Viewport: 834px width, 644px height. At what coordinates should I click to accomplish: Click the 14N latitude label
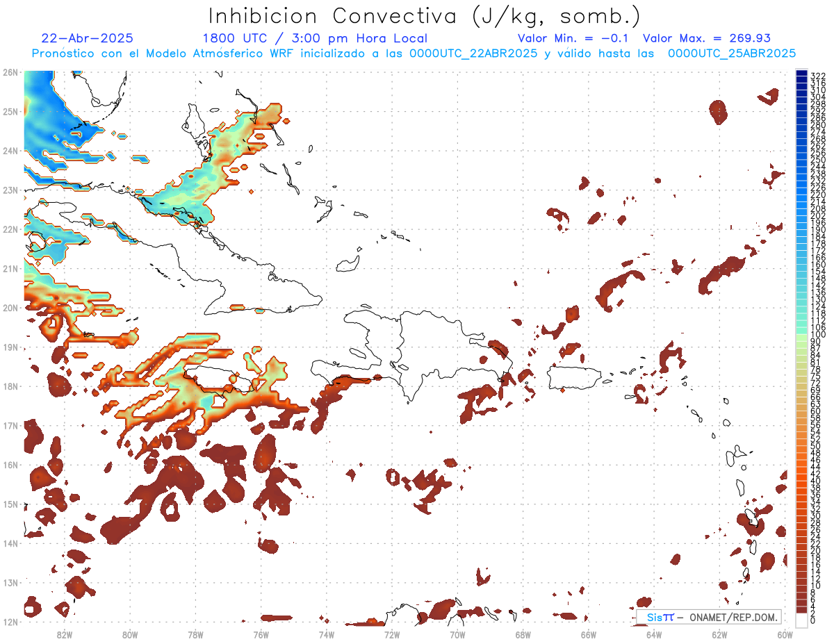tap(10, 543)
